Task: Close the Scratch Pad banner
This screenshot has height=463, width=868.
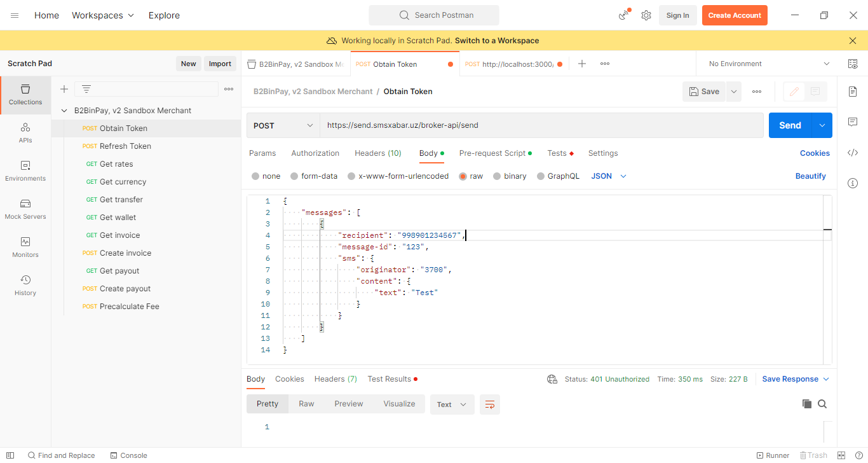Action: [853, 41]
